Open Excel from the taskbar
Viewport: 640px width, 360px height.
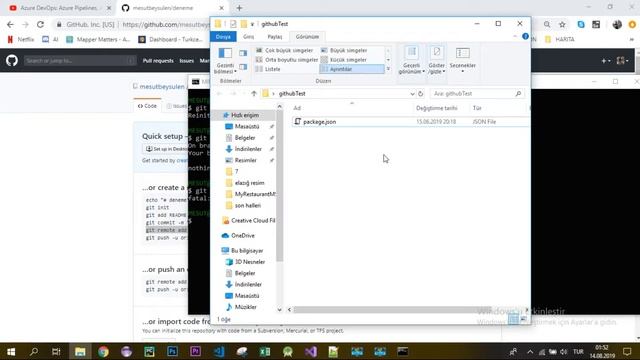(x=264, y=351)
